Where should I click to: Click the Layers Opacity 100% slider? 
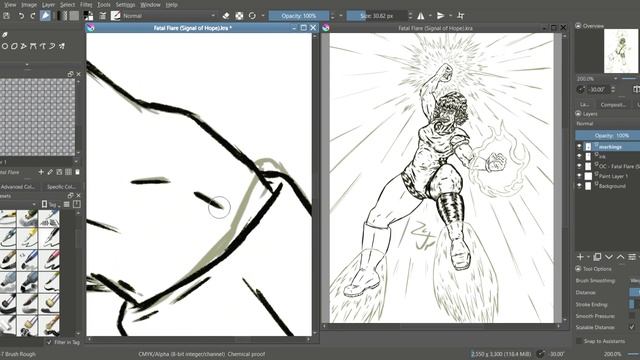[x=607, y=135]
